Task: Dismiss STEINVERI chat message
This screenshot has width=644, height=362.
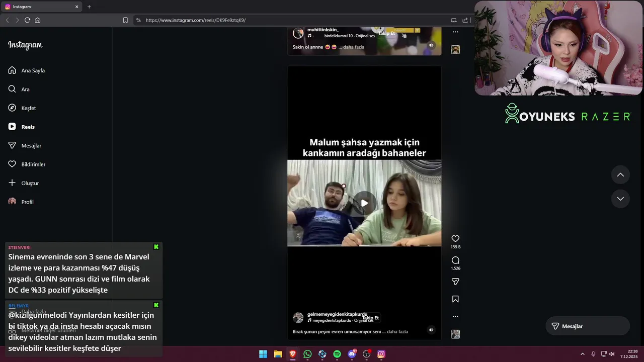Action: [x=156, y=247]
